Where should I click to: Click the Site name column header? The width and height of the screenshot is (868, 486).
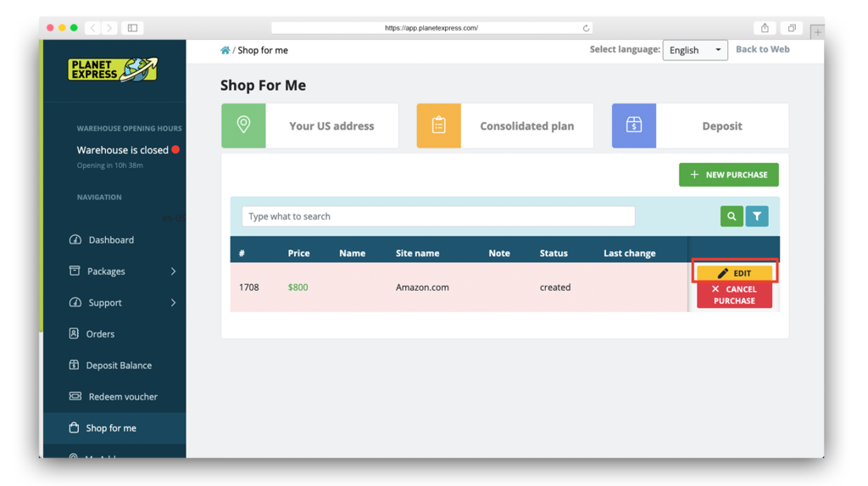(x=417, y=254)
